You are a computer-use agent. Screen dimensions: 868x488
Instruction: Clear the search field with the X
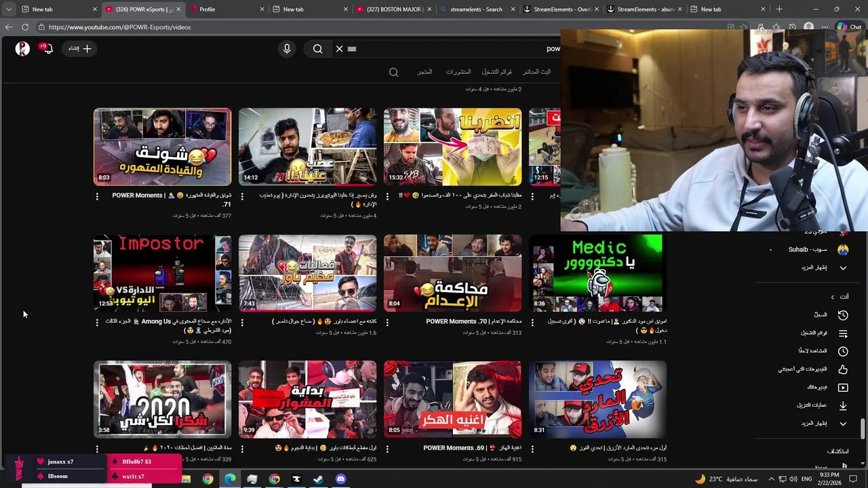(x=339, y=49)
